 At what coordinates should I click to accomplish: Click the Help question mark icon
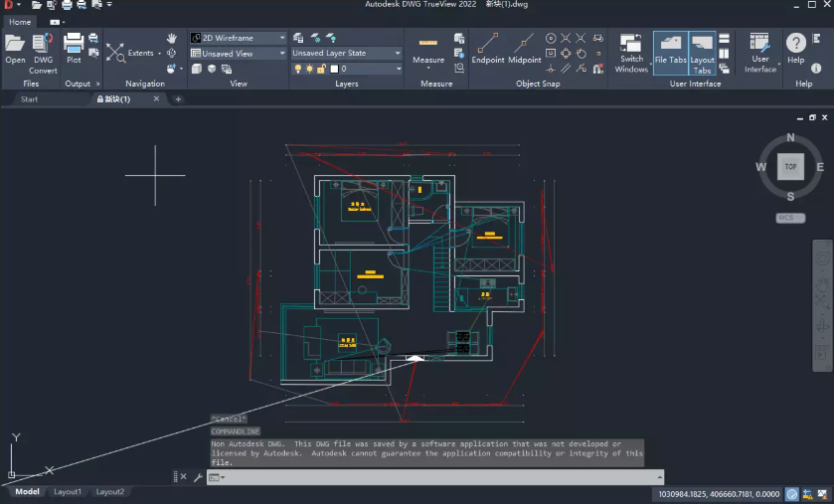(795, 46)
